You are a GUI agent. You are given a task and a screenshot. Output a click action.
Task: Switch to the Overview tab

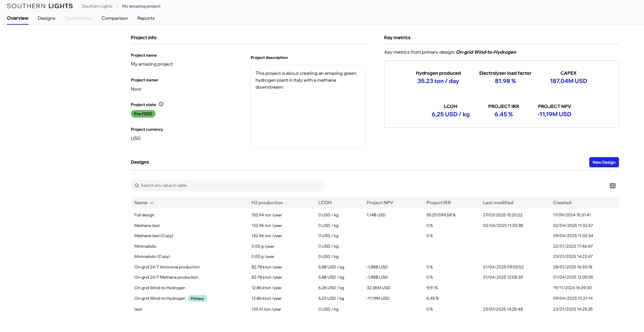coord(18,18)
